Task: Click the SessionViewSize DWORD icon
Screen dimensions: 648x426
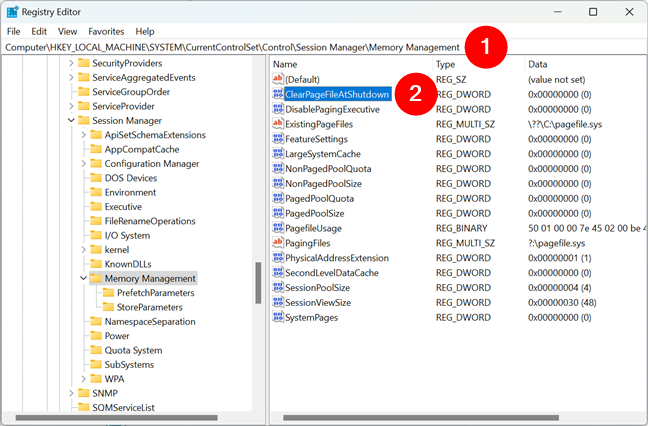Action: point(278,302)
